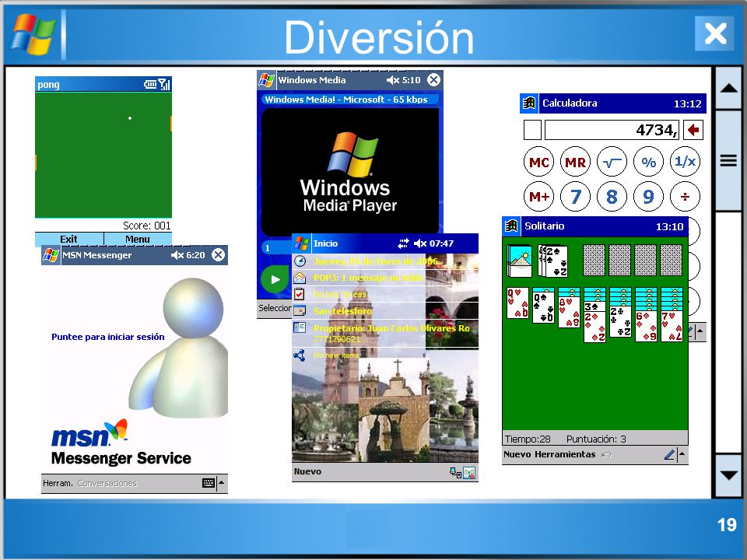Click the share icon beside 'No new items'
Screen dimensions: 747x560
(300, 355)
